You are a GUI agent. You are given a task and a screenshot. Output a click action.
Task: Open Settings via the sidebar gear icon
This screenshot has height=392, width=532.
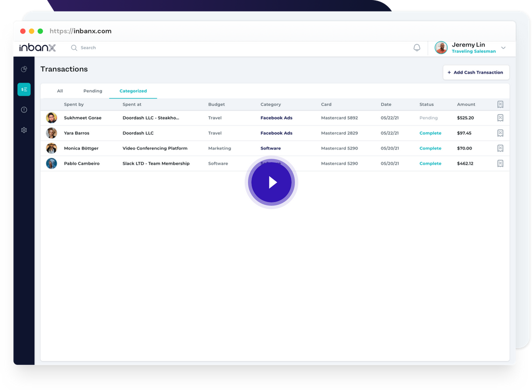point(24,130)
